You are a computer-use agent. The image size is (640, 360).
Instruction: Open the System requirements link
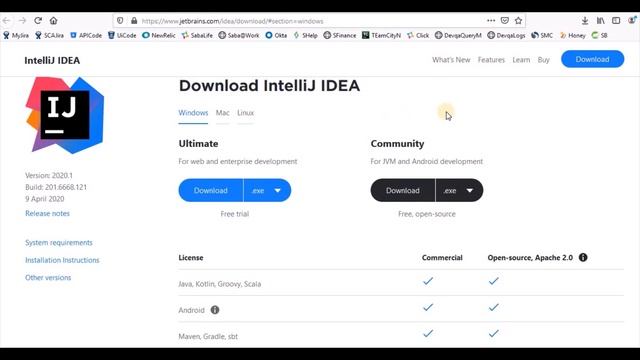pyautogui.click(x=59, y=242)
